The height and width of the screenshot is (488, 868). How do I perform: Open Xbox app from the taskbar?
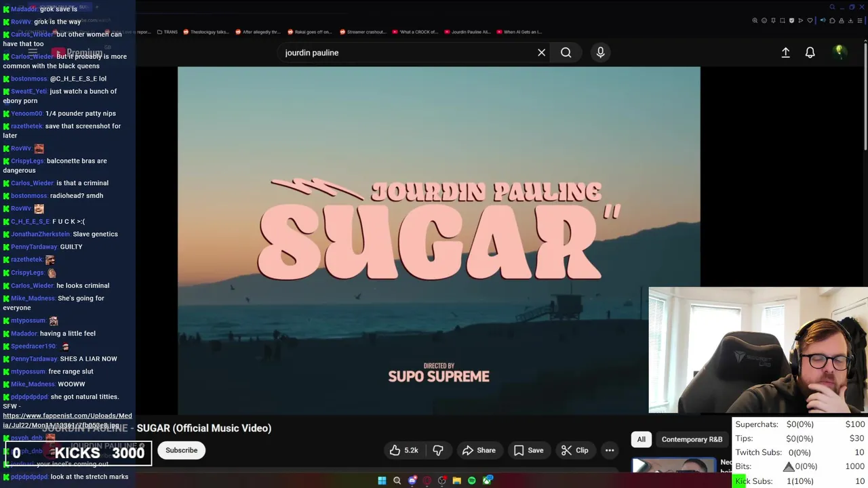[x=487, y=481]
